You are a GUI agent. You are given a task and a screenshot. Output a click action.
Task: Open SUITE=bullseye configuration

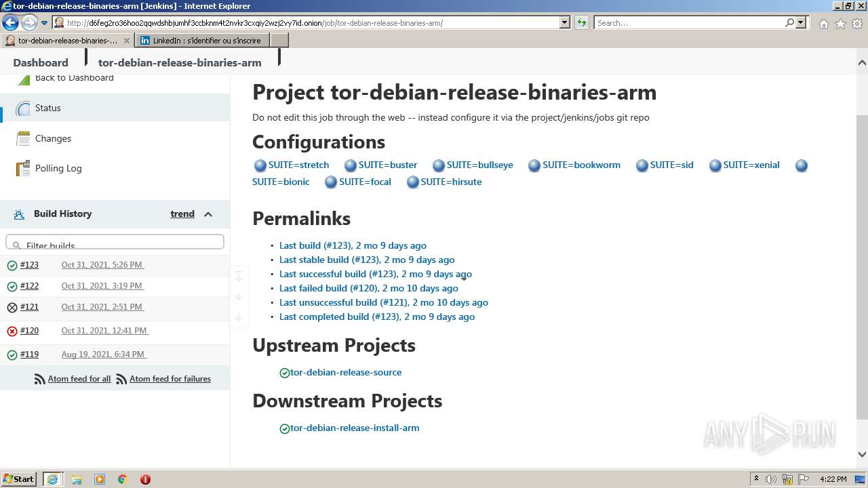(479, 165)
